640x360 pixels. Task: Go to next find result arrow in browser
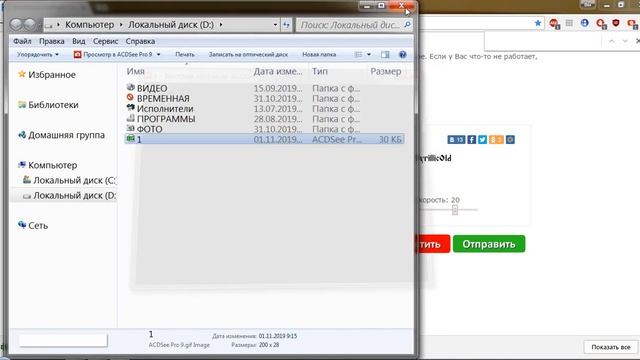625,41
